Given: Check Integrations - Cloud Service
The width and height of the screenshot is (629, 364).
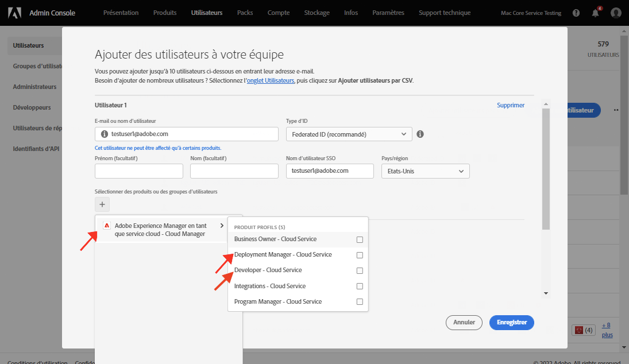Looking at the screenshot, I should [x=360, y=286].
